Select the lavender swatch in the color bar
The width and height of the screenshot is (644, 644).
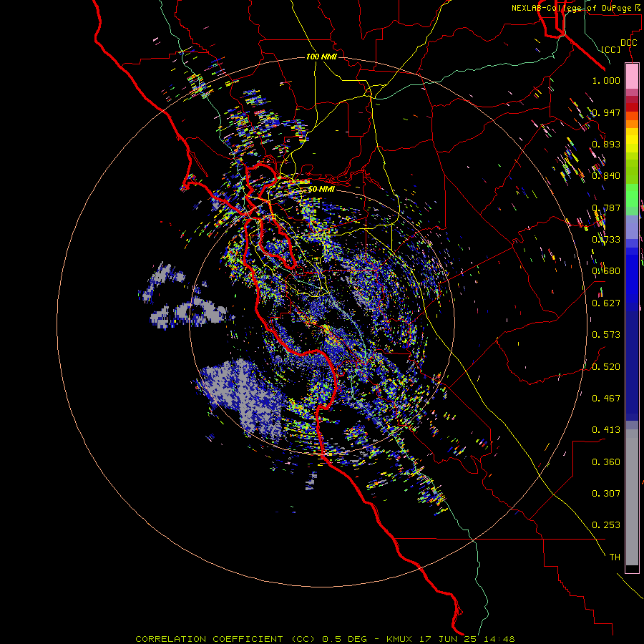(x=632, y=227)
